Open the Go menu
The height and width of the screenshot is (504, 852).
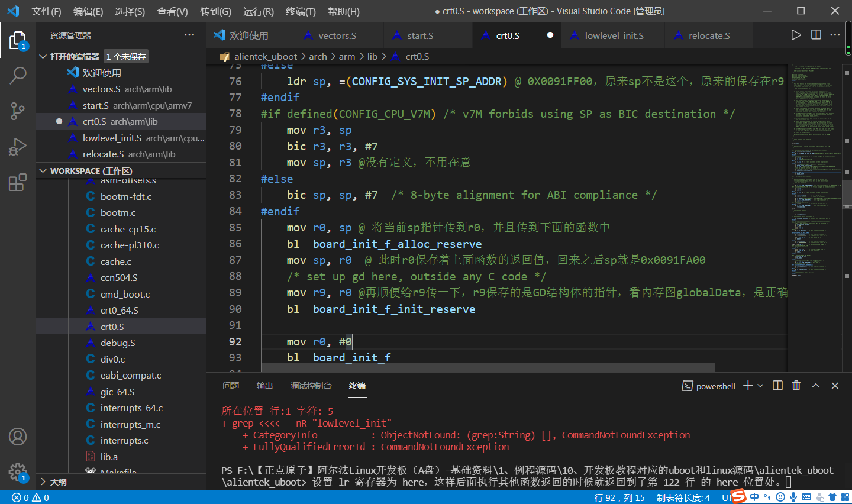215,11
